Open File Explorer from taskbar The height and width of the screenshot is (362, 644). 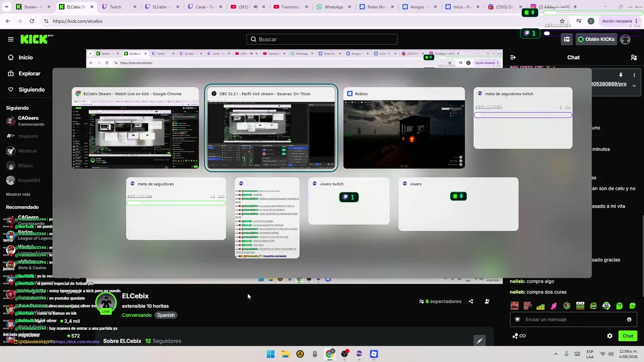(x=285, y=354)
